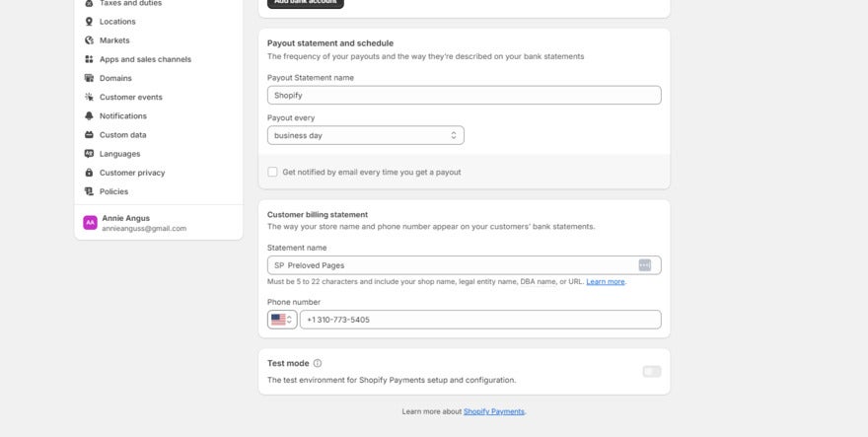The width and height of the screenshot is (868, 437).
Task: Click the annieanguss@gmail.com account email
Action: 144,228
